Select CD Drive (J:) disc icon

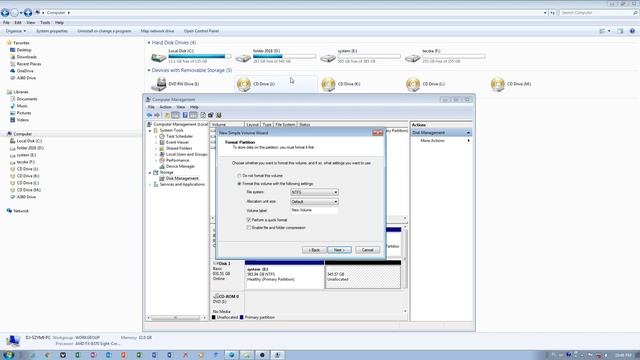click(x=244, y=84)
